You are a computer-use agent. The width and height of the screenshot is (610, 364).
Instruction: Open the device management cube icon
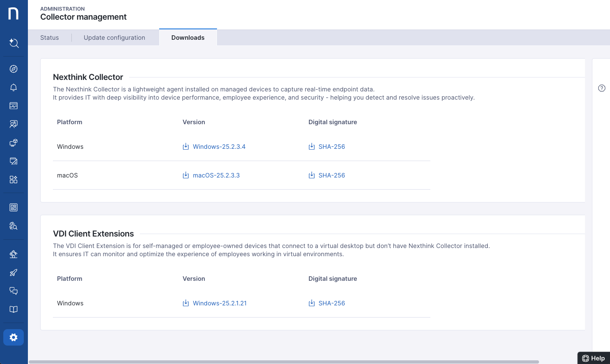(x=14, y=142)
